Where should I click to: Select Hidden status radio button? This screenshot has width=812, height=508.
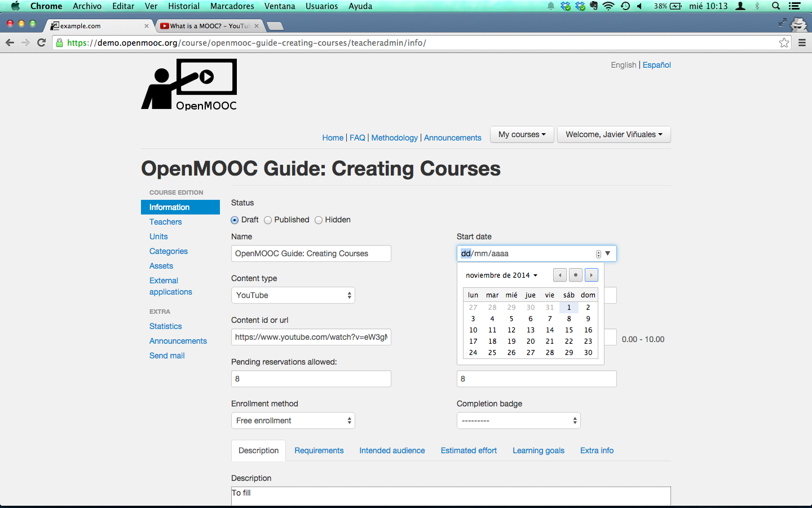click(319, 220)
